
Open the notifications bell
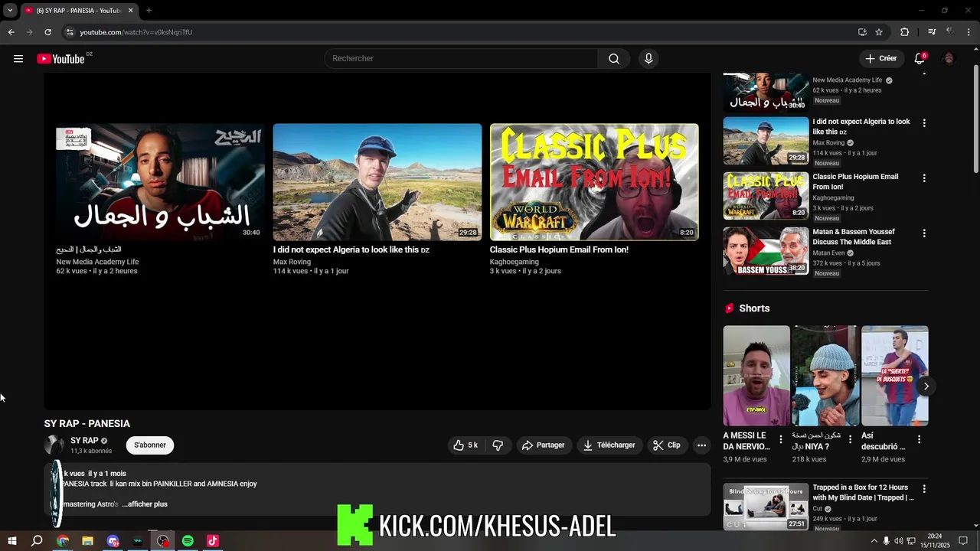point(920,59)
